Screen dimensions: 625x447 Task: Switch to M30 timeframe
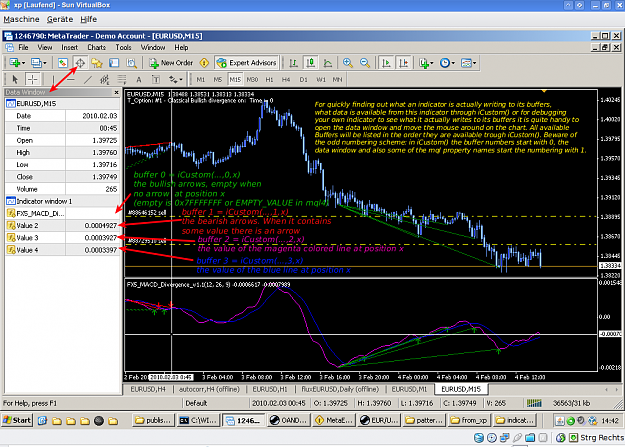pyautogui.click(x=252, y=80)
